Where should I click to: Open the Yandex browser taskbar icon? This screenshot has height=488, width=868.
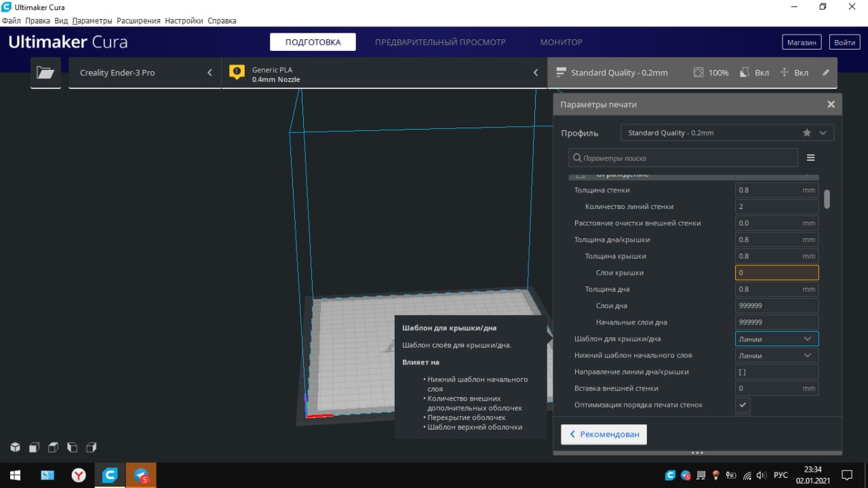pyautogui.click(x=79, y=475)
